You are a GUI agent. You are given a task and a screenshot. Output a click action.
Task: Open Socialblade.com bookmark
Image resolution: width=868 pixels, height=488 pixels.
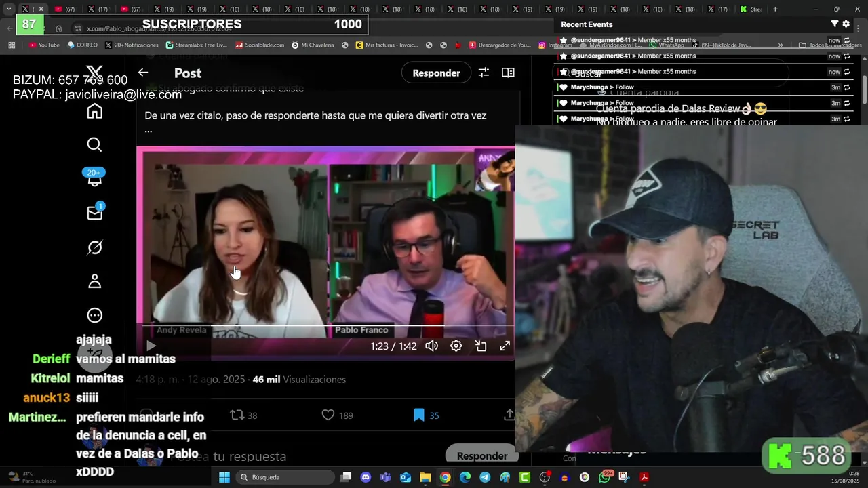click(260, 45)
